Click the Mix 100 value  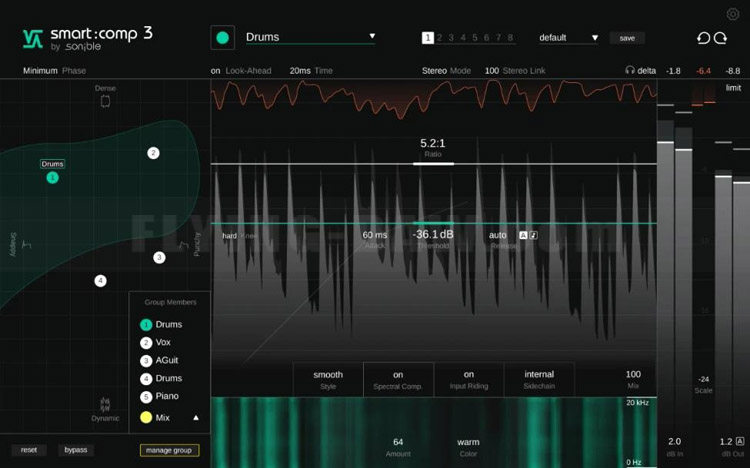click(633, 374)
